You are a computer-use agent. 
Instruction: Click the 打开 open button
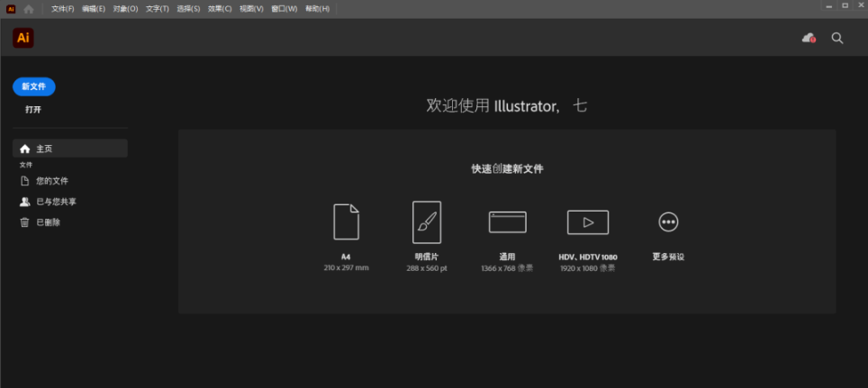pos(33,110)
